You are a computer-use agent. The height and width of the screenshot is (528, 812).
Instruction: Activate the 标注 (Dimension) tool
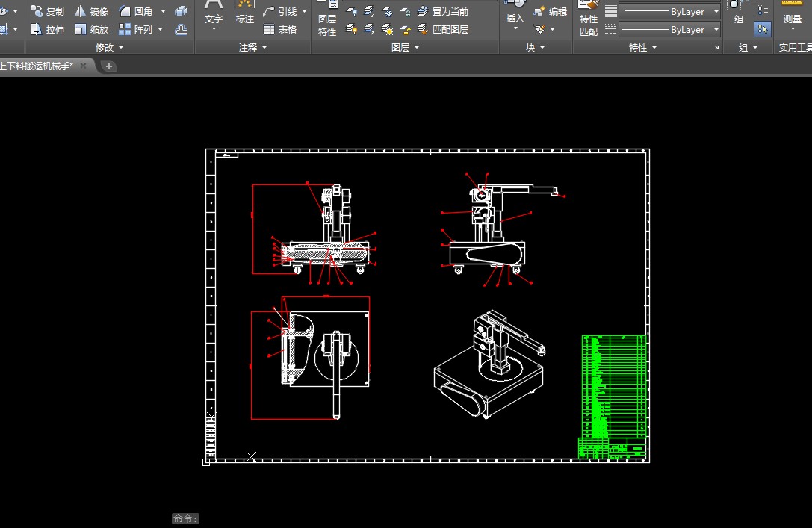[x=245, y=13]
